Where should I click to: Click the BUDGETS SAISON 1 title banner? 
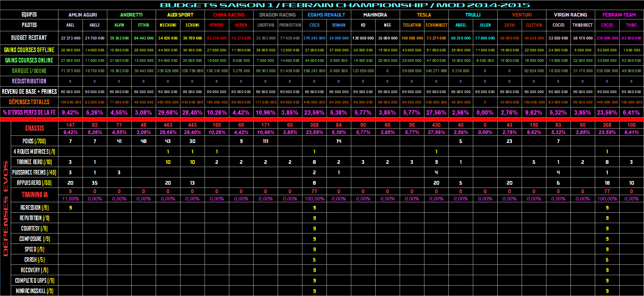click(x=344, y=5)
